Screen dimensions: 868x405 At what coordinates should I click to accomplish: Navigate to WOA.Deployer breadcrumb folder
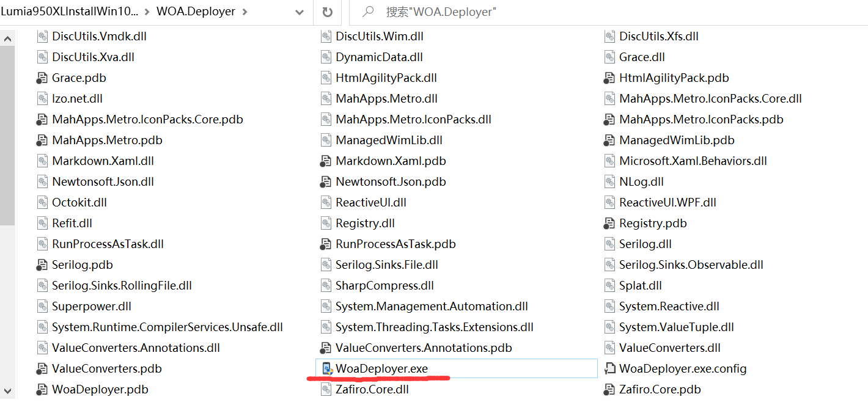[x=196, y=12]
